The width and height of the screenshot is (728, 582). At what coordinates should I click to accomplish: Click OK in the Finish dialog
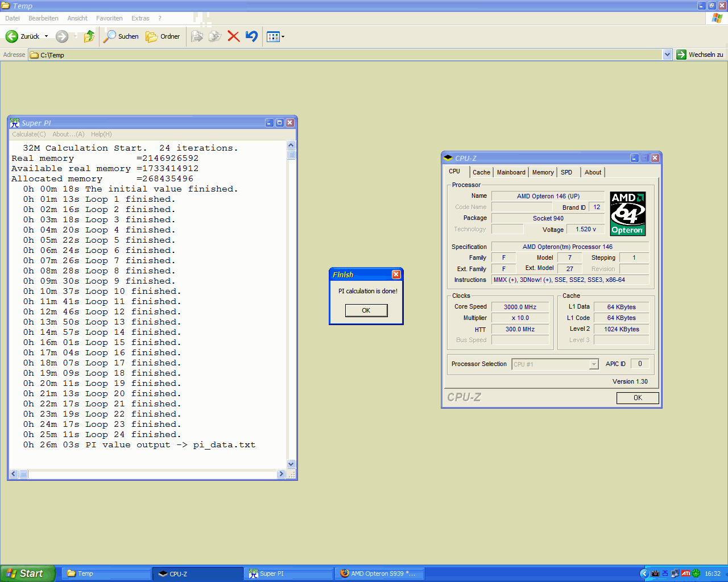click(366, 310)
